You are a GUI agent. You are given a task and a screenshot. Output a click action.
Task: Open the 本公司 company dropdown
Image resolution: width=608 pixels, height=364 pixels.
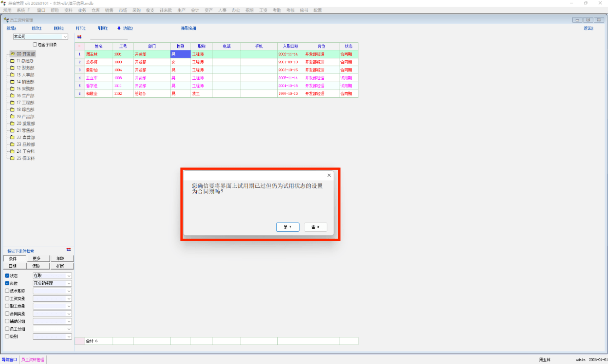[65, 37]
